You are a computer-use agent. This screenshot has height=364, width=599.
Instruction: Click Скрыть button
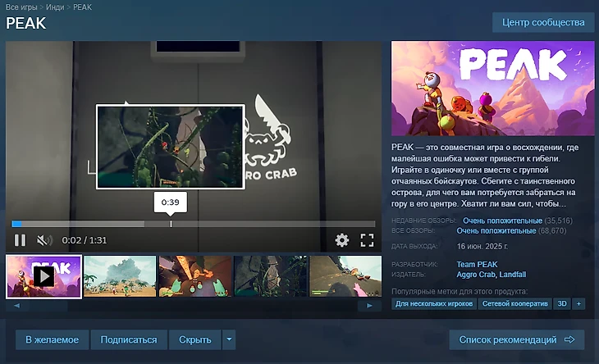(194, 339)
